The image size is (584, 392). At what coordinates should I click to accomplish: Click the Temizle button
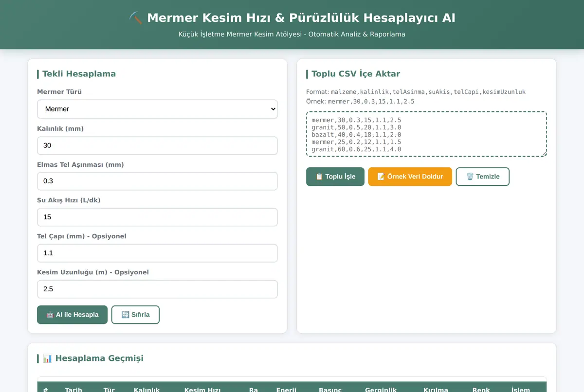483,177
